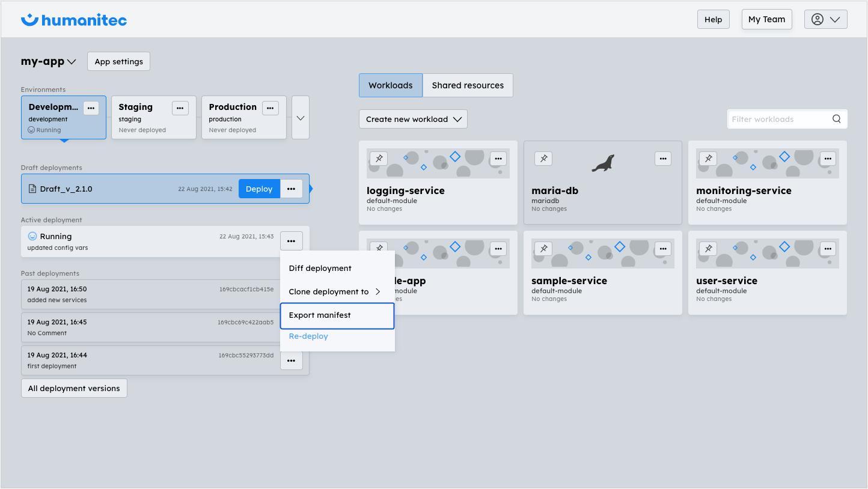The height and width of the screenshot is (489, 868).
Task: Select Export manifest from the menu
Action: click(x=337, y=315)
